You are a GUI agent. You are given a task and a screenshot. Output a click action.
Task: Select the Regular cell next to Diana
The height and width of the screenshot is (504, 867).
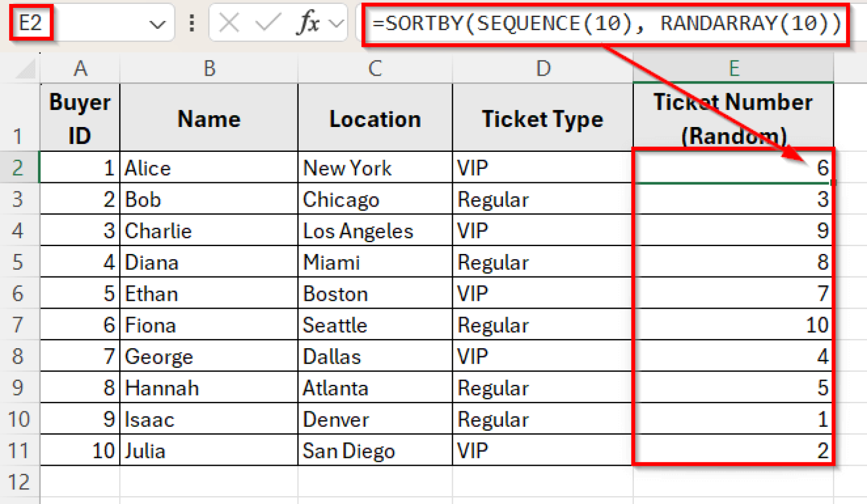542,262
